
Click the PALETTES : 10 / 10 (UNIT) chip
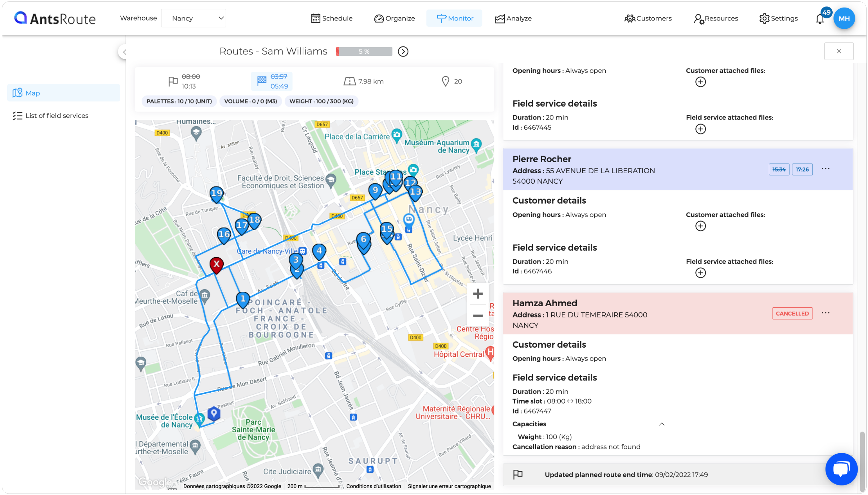[x=179, y=101]
